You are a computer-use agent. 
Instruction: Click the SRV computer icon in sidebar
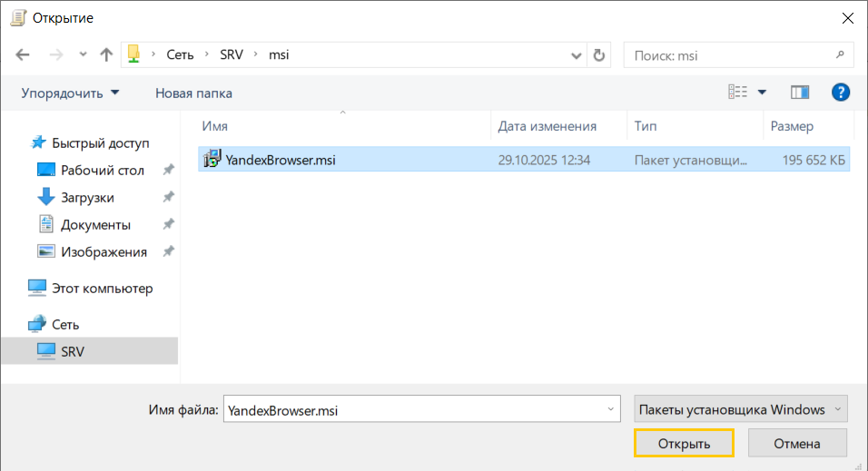point(46,351)
